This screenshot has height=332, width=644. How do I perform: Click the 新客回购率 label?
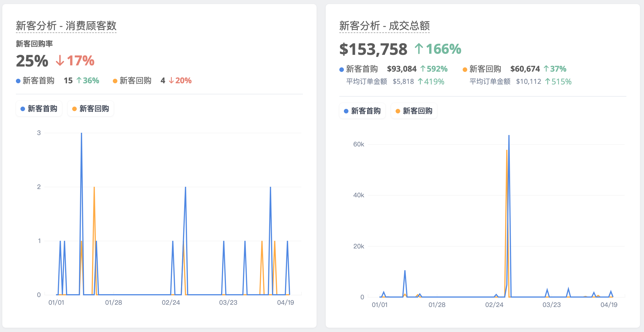[x=34, y=44]
